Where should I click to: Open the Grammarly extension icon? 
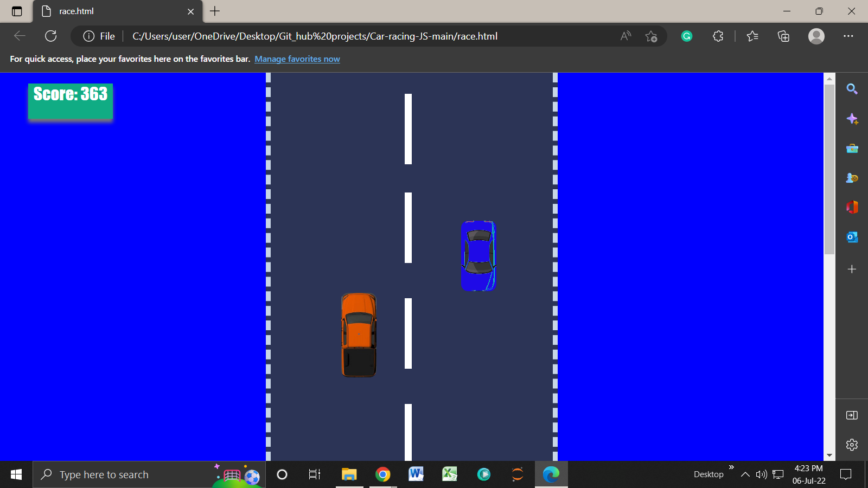tap(686, 36)
